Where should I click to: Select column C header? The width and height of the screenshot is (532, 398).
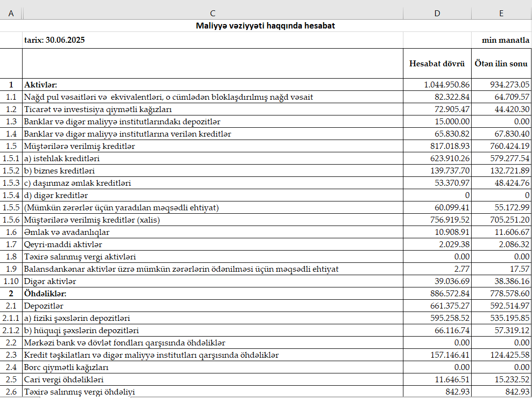[x=213, y=13]
